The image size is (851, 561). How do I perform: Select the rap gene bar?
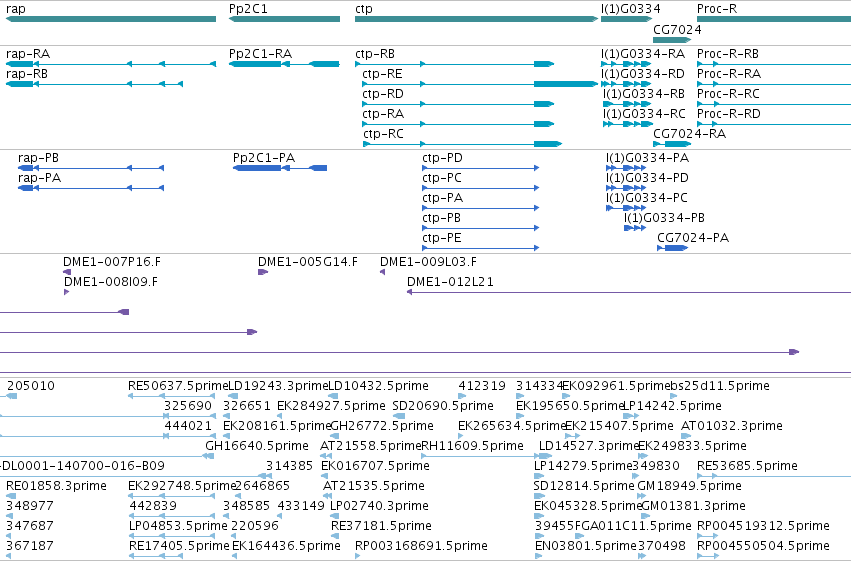pos(111,19)
